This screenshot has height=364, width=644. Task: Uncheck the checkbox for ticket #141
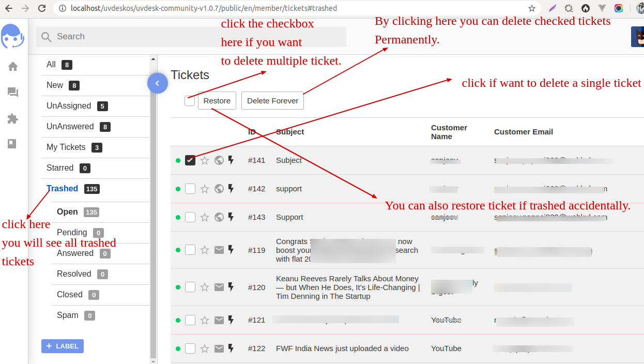tap(190, 160)
